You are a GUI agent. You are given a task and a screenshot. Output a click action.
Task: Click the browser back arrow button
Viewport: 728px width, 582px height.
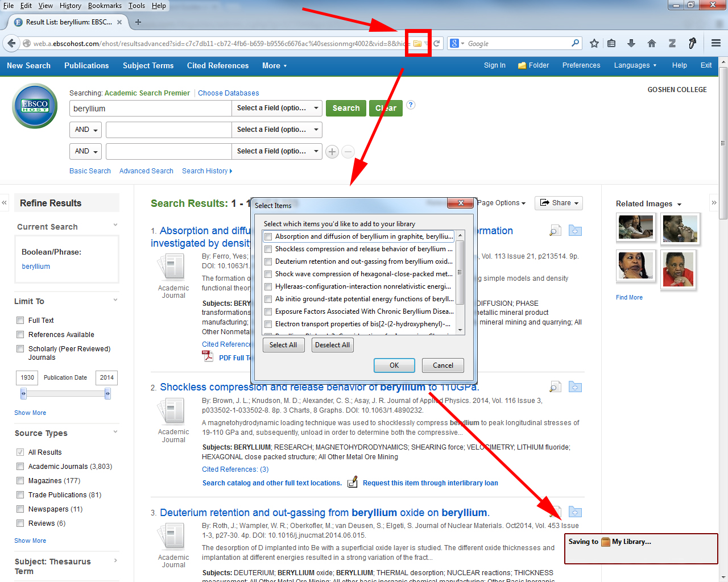coord(11,43)
